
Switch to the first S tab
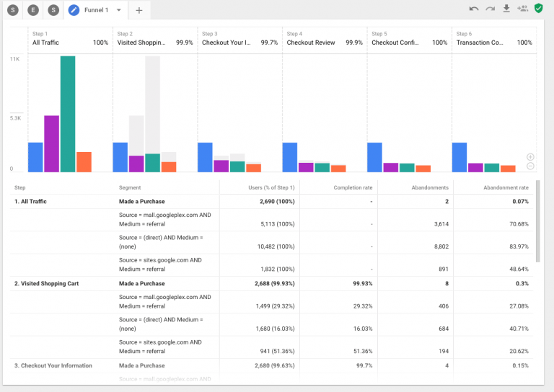click(x=14, y=10)
